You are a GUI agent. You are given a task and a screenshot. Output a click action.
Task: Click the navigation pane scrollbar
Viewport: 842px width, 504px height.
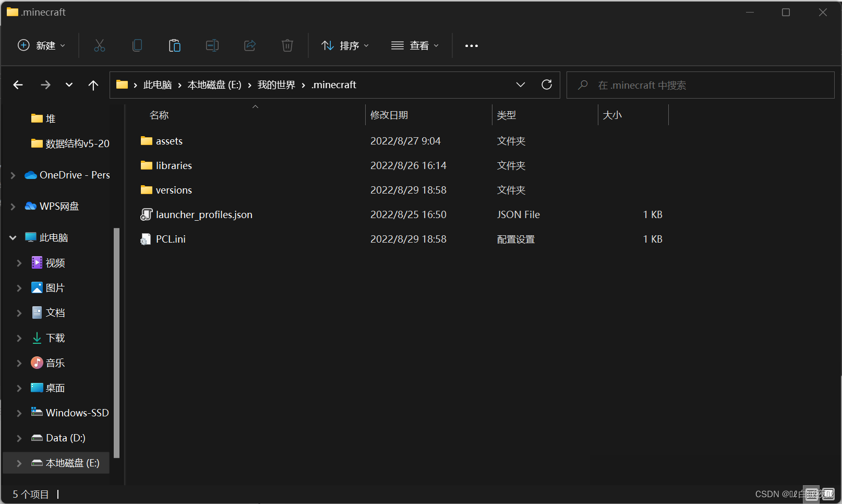pos(116,343)
